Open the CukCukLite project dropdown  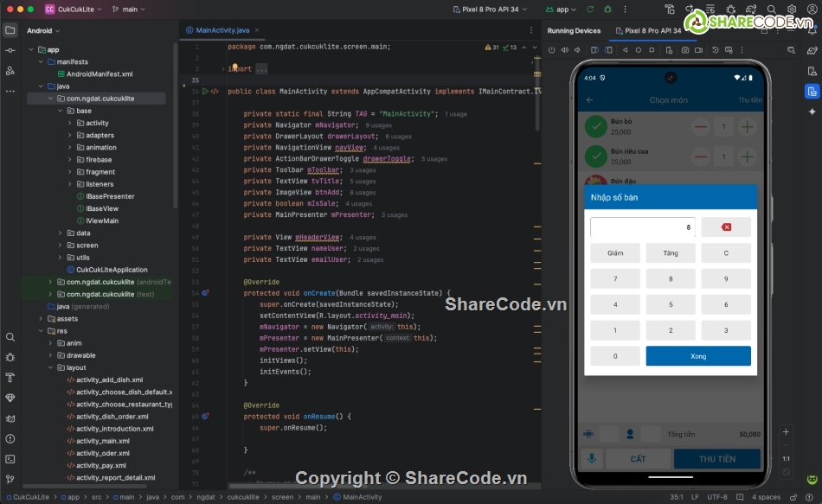point(73,10)
